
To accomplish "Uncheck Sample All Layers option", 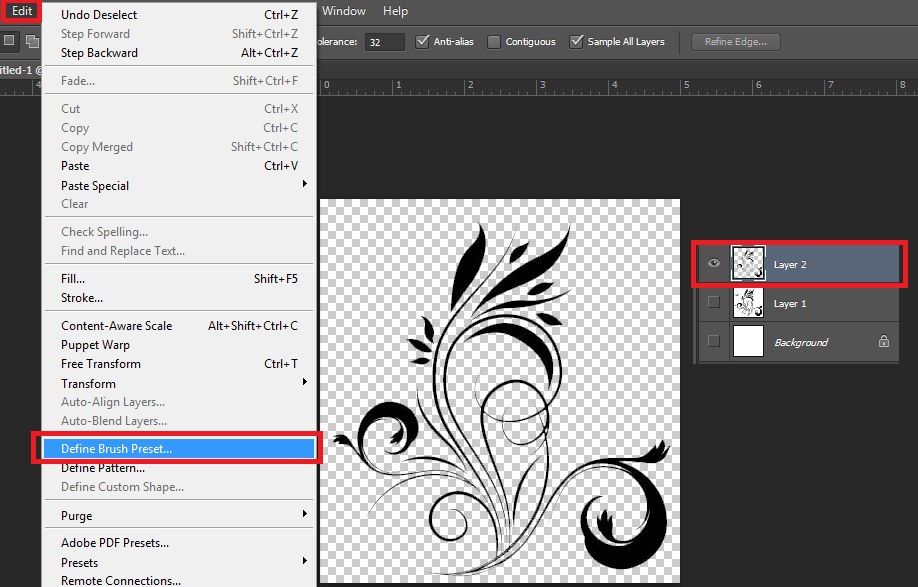I will (x=576, y=42).
